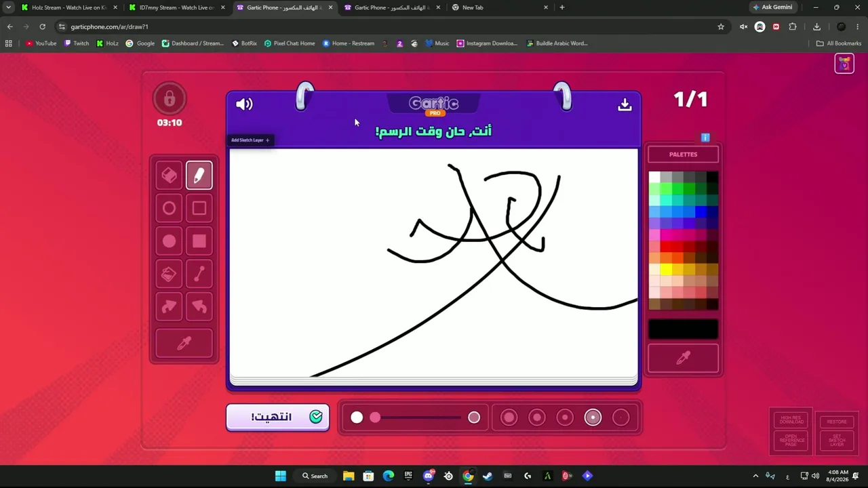Select the second largest brush size

(x=536, y=418)
